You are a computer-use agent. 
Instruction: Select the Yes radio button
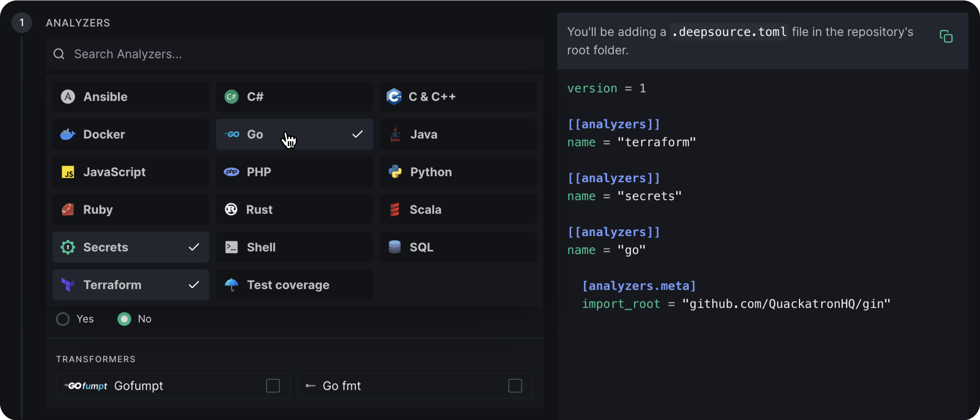click(63, 319)
